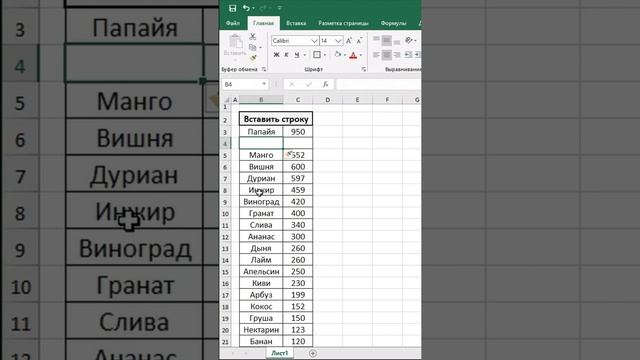This screenshot has width=640, height=360.
Task: Select cell with value 950
Action: click(298, 132)
